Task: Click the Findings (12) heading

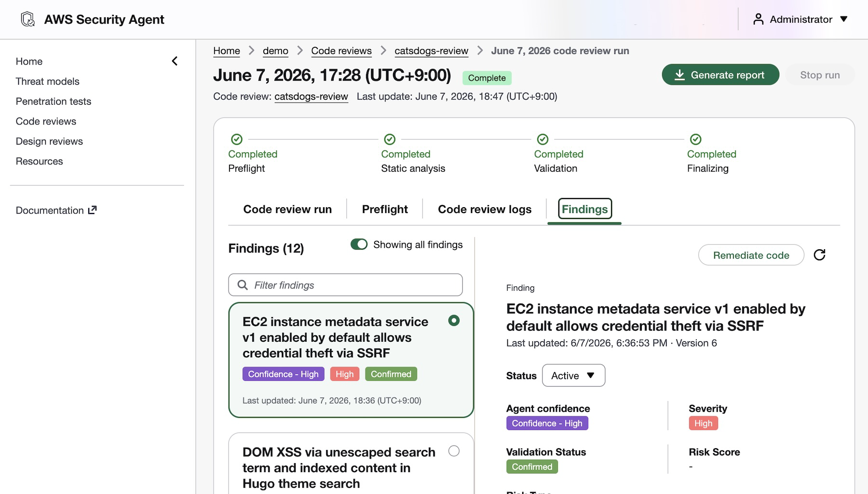Action: pos(266,248)
